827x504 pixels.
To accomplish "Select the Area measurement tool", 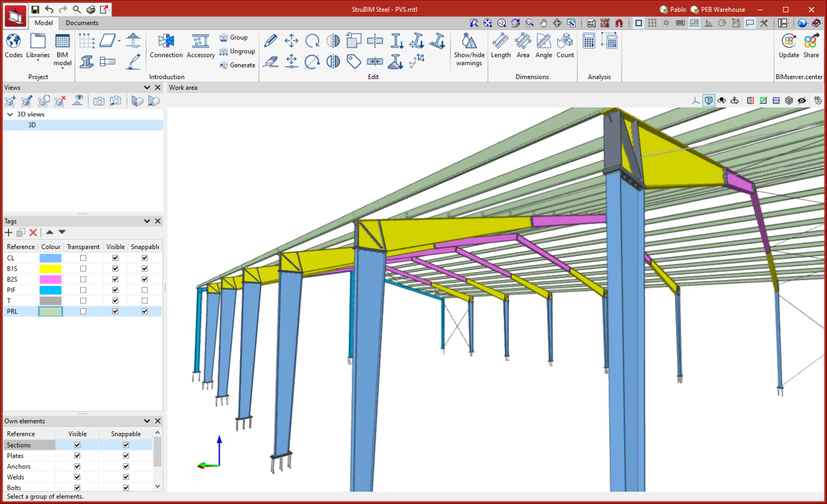I will point(523,42).
